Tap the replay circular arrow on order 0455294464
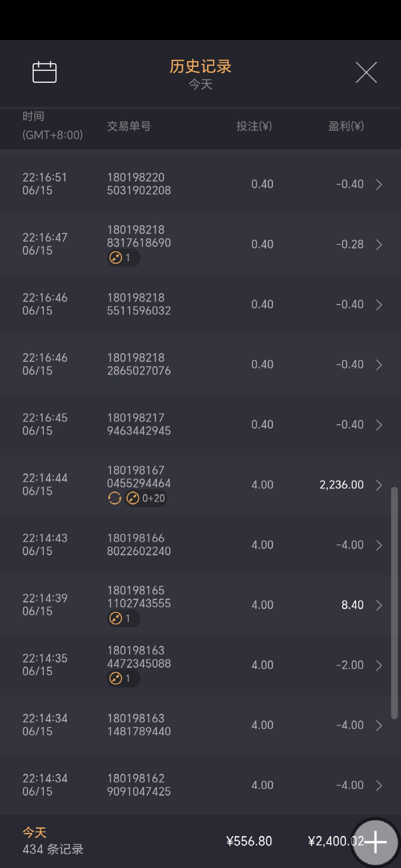The image size is (401, 868). (x=115, y=498)
